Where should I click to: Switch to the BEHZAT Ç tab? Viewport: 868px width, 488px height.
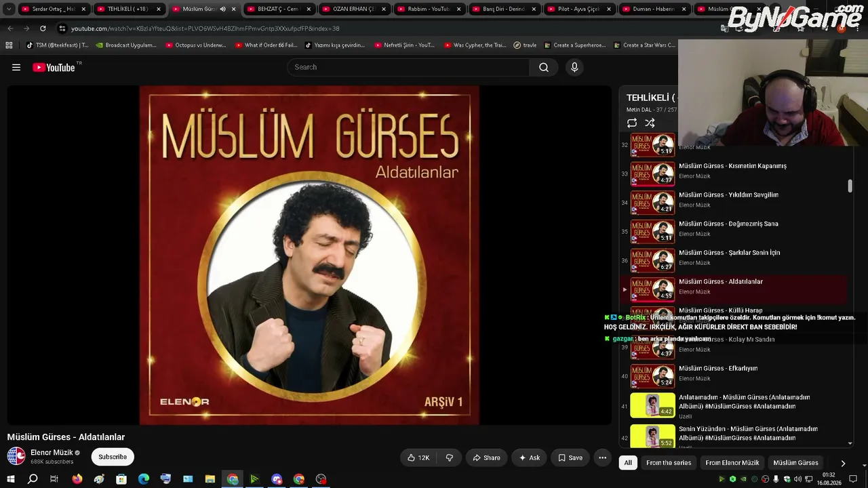click(x=279, y=9)
